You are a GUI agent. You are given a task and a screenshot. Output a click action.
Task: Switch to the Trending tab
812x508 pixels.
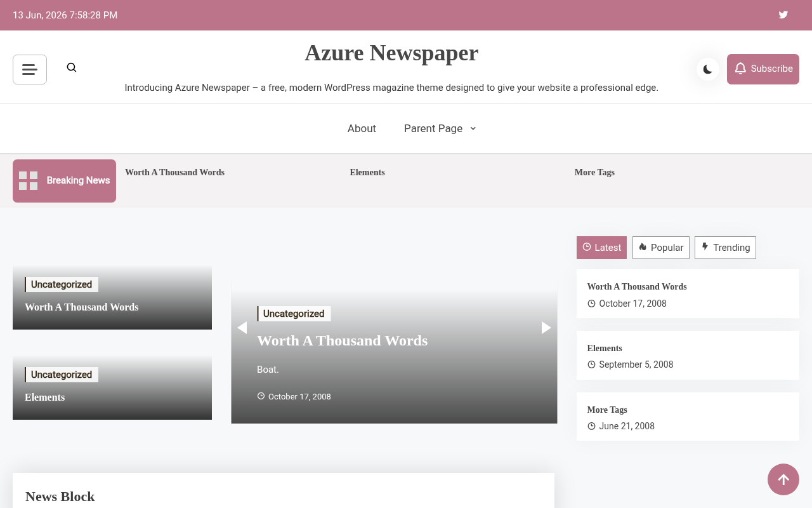(725, 248)
